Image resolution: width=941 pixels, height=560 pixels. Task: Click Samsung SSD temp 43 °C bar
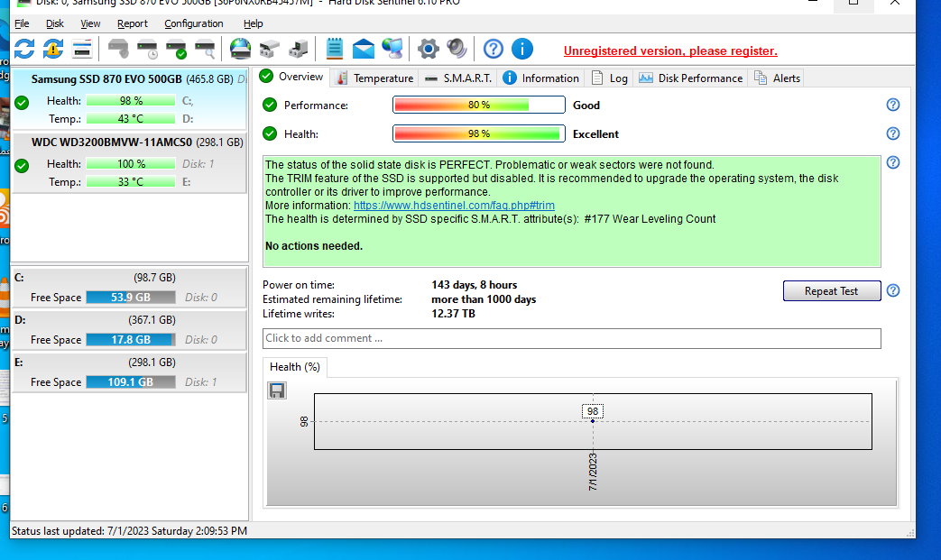pos(130,119)
